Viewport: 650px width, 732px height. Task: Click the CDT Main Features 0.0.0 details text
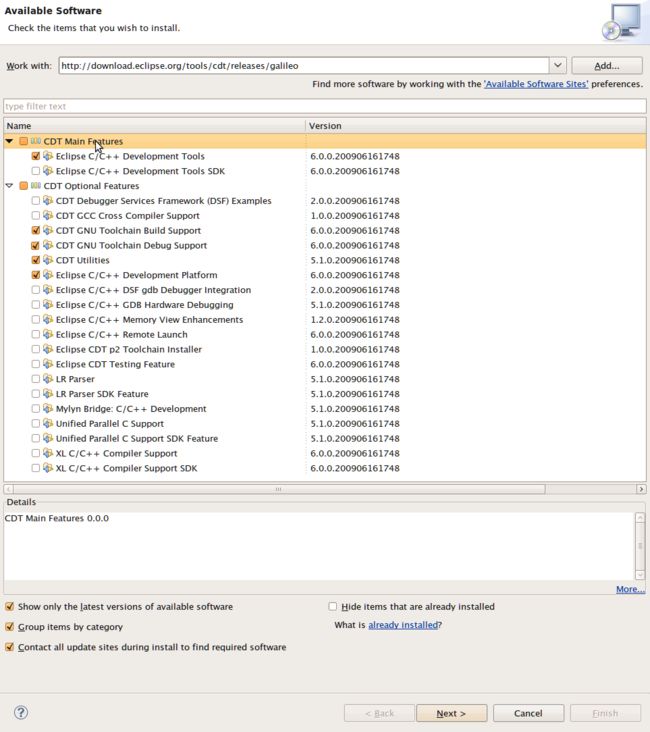click(57, 518)
